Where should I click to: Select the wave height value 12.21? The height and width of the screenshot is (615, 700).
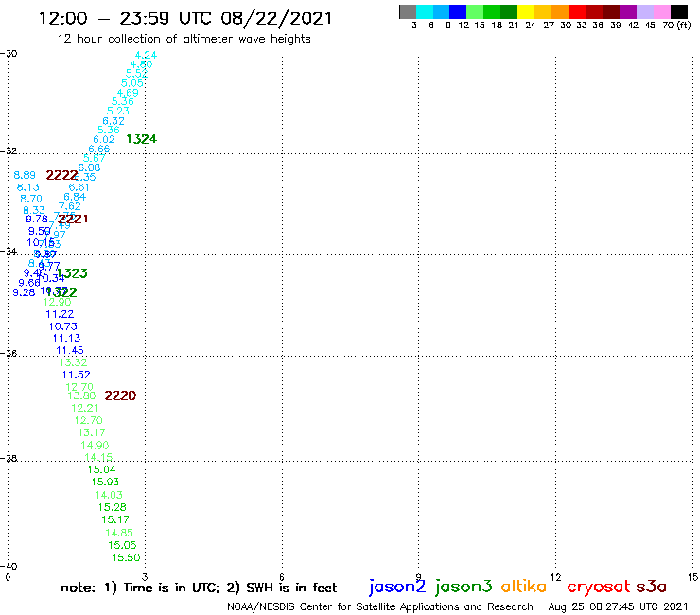pyautogui.click(x=85, y=408)
